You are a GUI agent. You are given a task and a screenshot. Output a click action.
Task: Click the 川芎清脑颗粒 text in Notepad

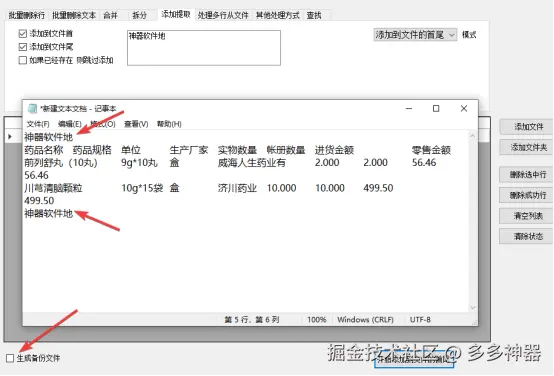pos(53,188)
